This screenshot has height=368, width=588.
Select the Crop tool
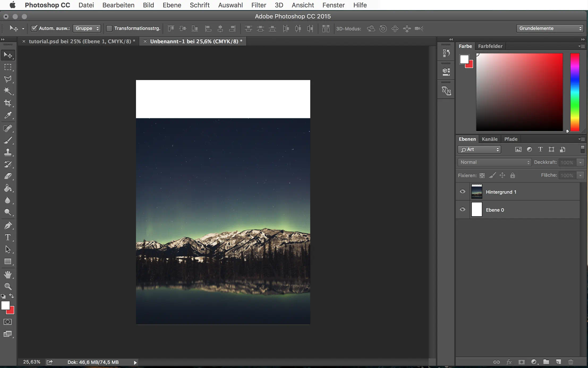pos(8,103)
